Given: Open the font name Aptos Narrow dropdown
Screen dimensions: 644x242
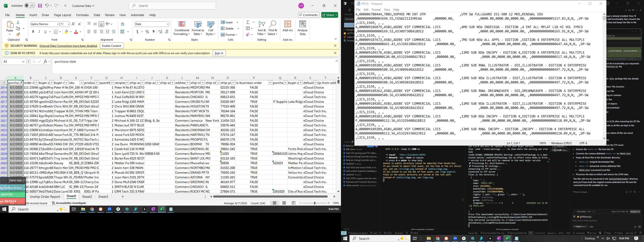Looking at the screenshot, I should coord(57,24).
